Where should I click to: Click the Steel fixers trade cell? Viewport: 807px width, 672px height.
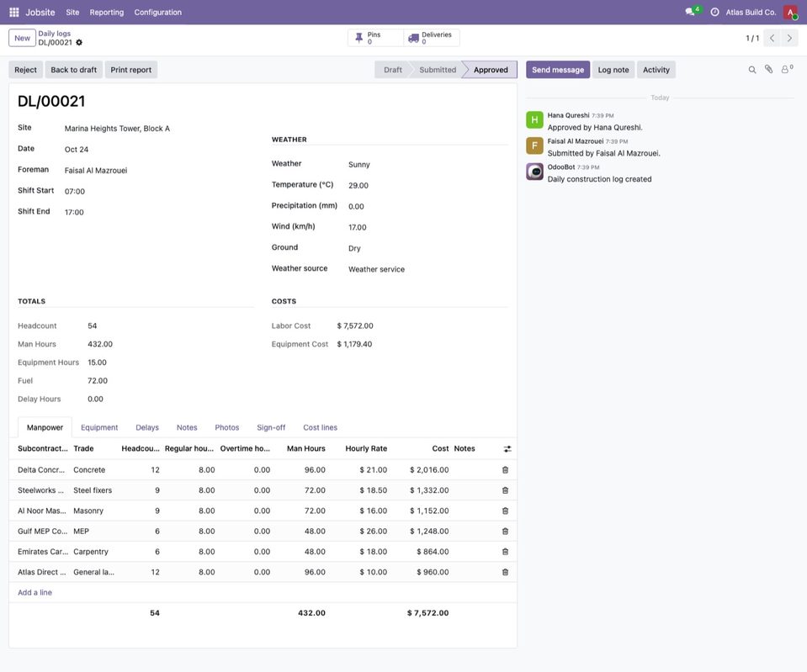coord(93,490)
